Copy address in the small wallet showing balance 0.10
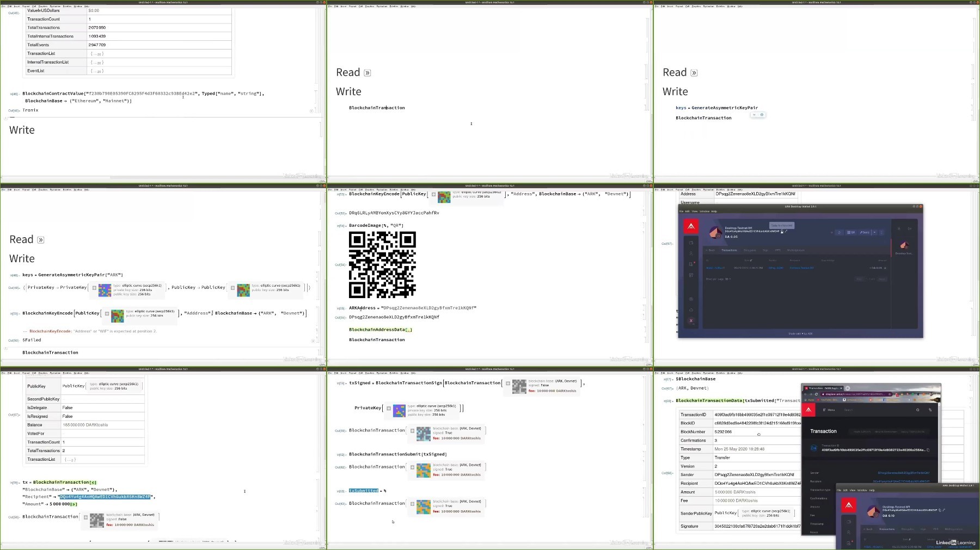The image size is (980, 550). click(940, 510)
